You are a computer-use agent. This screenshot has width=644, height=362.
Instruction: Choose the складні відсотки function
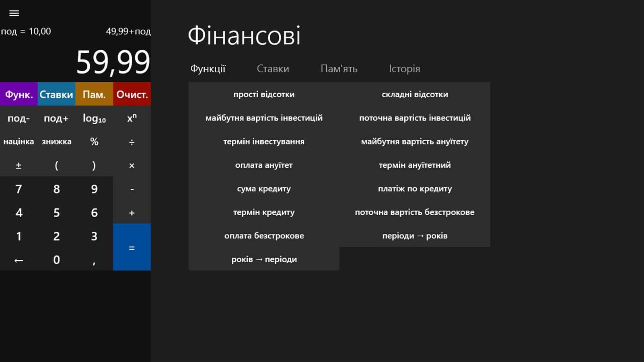415,94
